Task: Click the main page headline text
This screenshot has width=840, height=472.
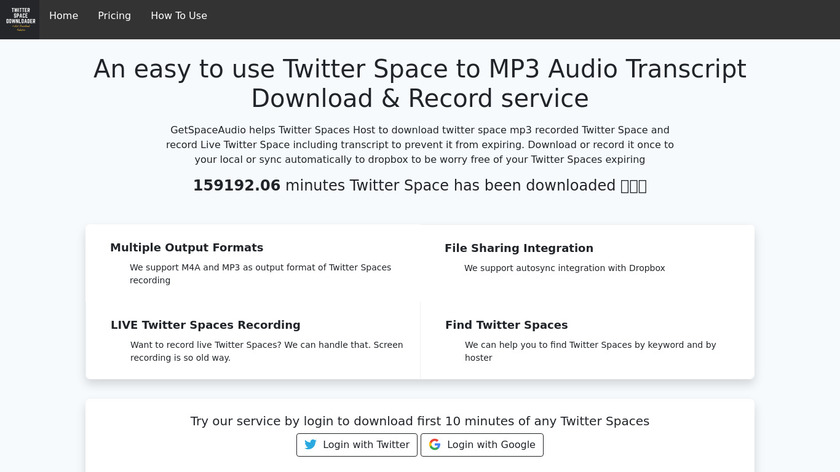Action: point(420,83)
